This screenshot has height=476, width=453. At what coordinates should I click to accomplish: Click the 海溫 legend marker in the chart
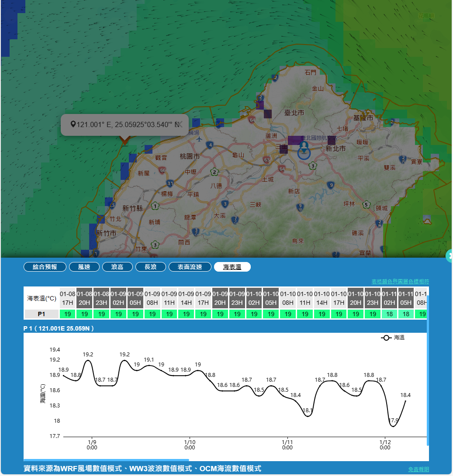pyautogui.click(x=386, y=338)
